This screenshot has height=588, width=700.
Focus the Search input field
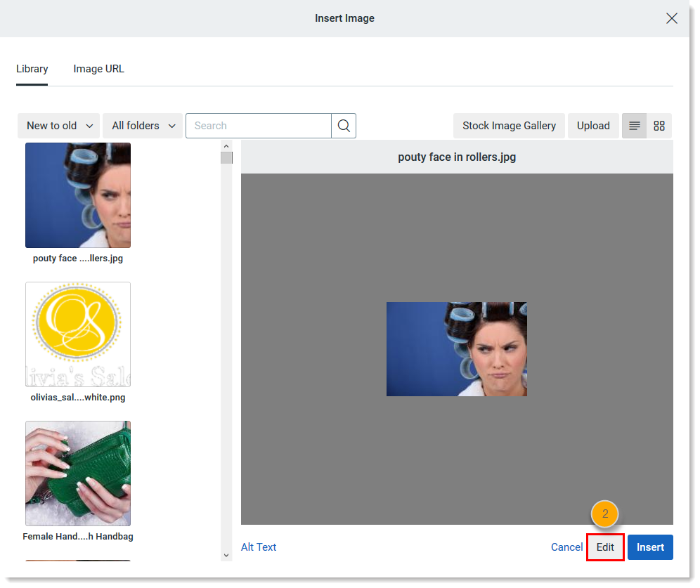coord(259,126)
